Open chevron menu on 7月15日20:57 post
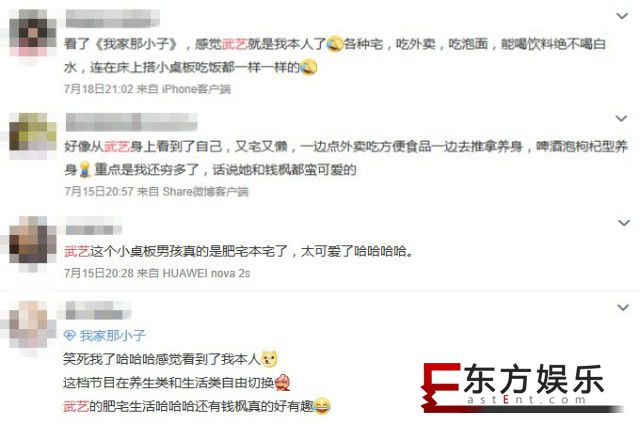Screen dimensions: 640x423 pos(622,119)
